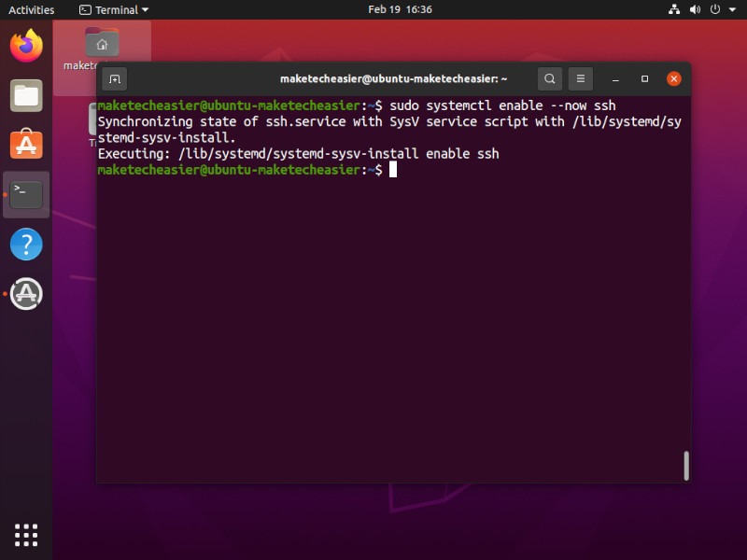Open the system status dropdown arrow
This screenshot has width=747, height=560.
[731, 10]
